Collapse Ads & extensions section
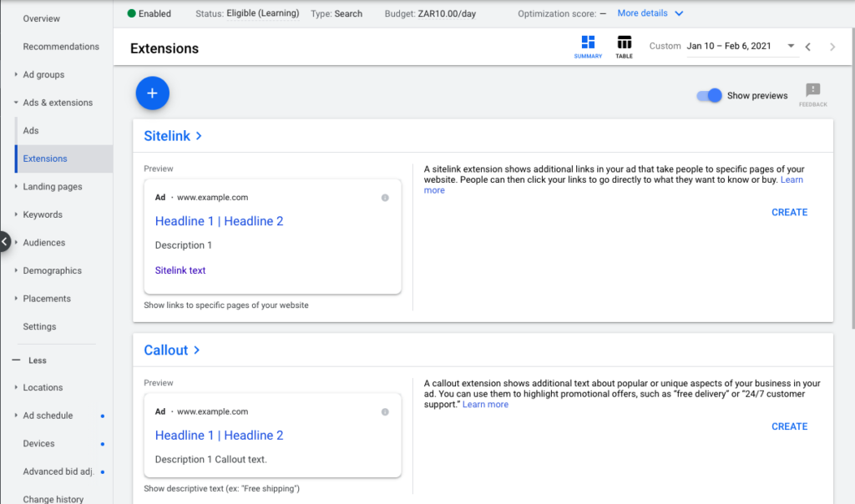 (x=16, y=103)
